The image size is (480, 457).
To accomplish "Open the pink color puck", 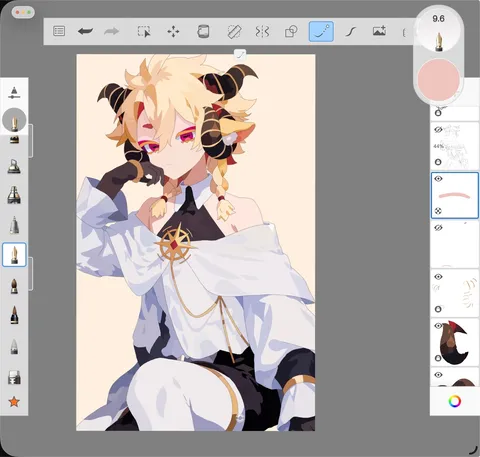I will [x=438, y=80].
